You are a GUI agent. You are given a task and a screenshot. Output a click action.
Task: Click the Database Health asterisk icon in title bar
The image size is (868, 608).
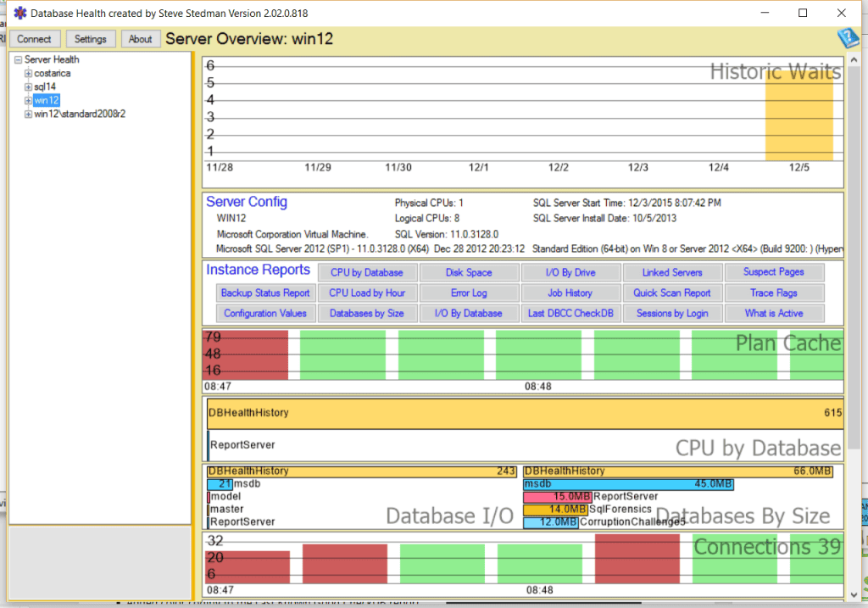[x=19, y=13]
